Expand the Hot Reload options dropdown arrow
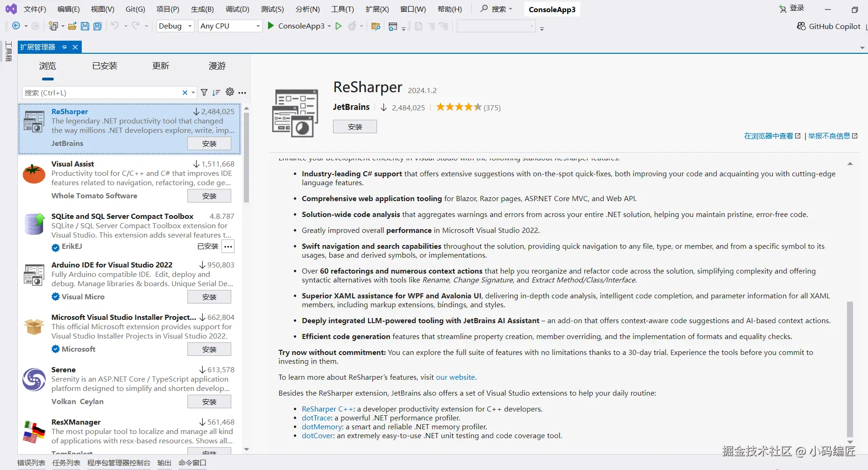The image size is (868, 470). pyautogui.click(x=362, y=26)
